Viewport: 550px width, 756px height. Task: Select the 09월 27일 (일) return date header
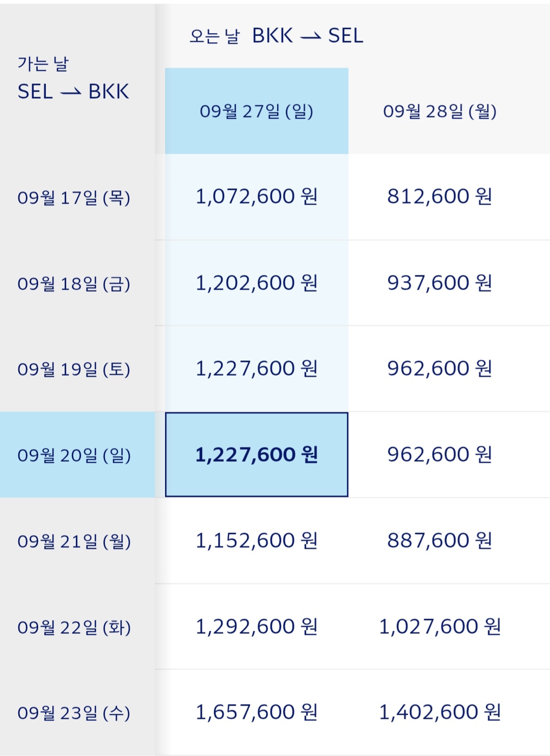(x=256, y=111)
